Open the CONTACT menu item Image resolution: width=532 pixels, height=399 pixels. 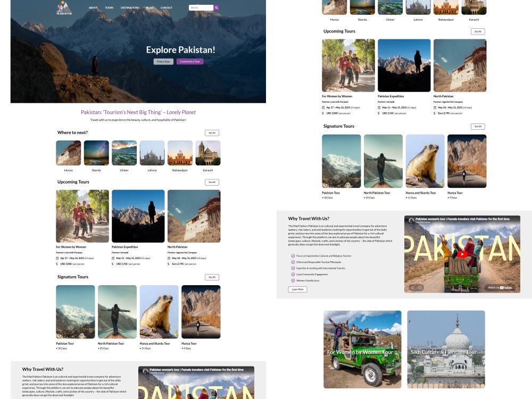(166, 8)
